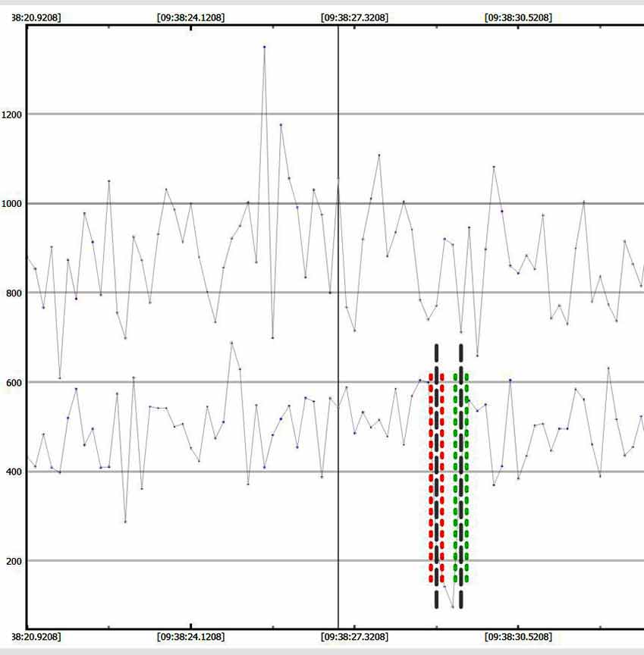Select the vertical time cursor line
Viewport: 644px width, 655px height.
click(338, 327)
